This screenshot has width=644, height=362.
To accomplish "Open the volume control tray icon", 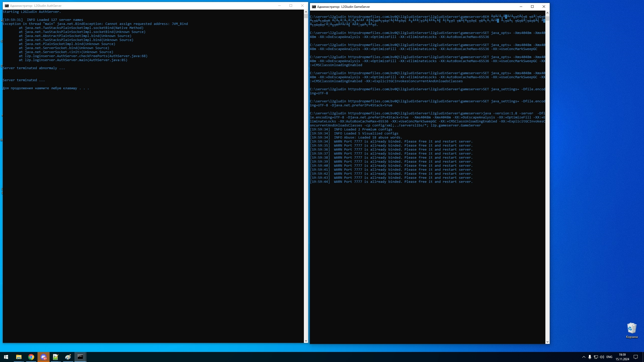I will coord(602,357).
